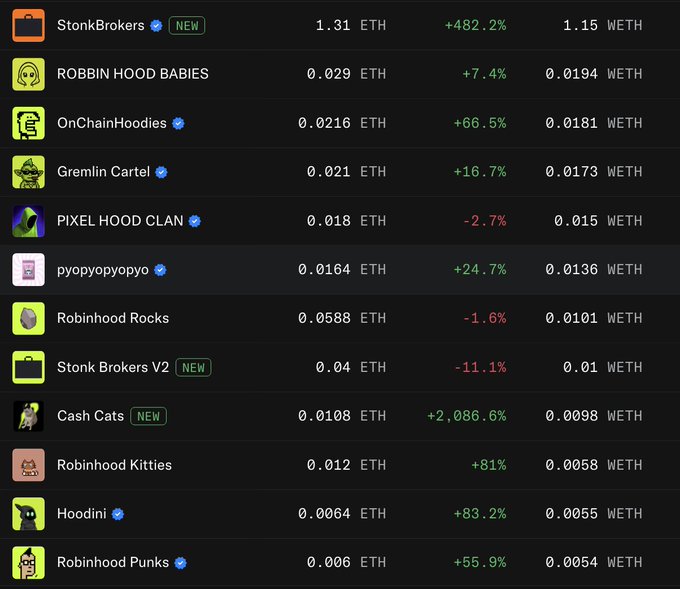
Task: Click the NEW tag next to Cash Cats
Action: pos(148,416)
